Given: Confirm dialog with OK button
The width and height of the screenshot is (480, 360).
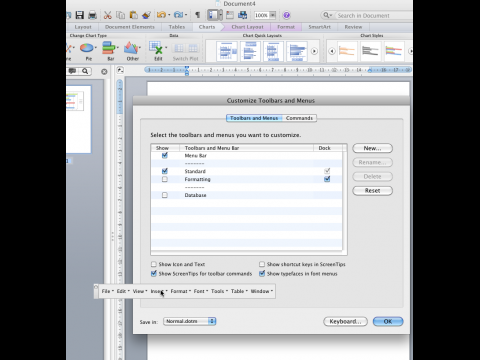Looking at the screenshot, I should [388, 321].
